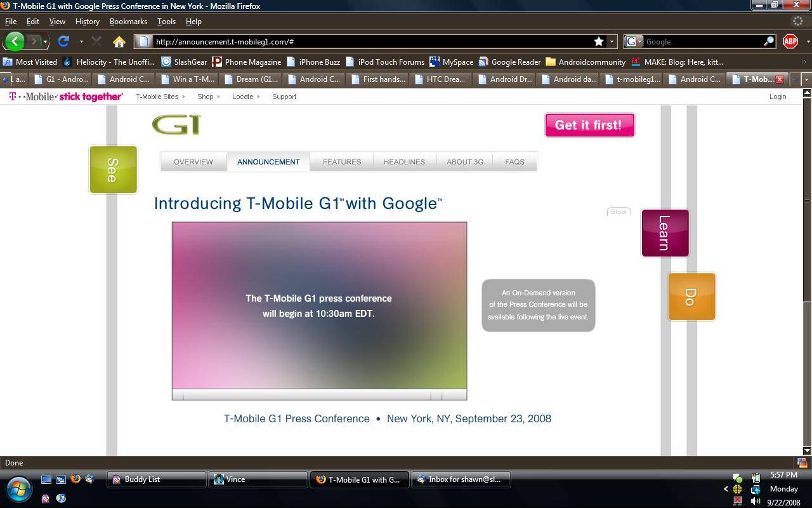Select the First hands... browser tab
Viewport: 812px width, 508px height.
tap(379, 79)
